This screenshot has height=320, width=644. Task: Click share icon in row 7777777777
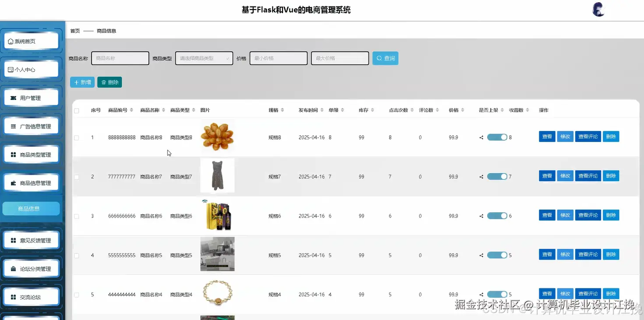[481, 177]
